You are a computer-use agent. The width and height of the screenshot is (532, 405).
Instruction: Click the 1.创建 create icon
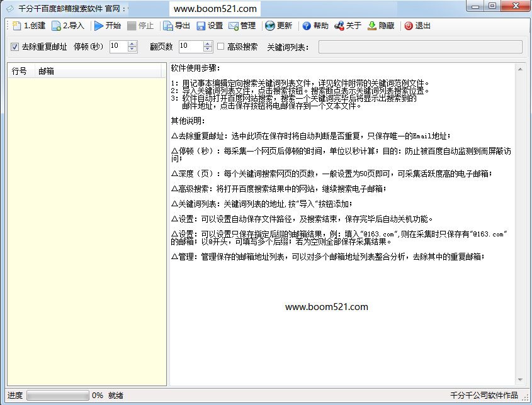[x=16, y=26]
